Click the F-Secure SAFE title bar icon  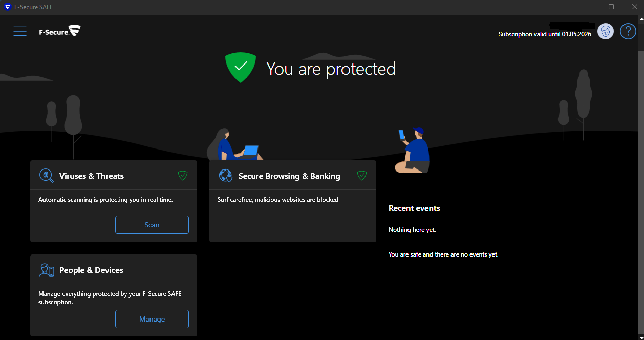coord(7,7)
